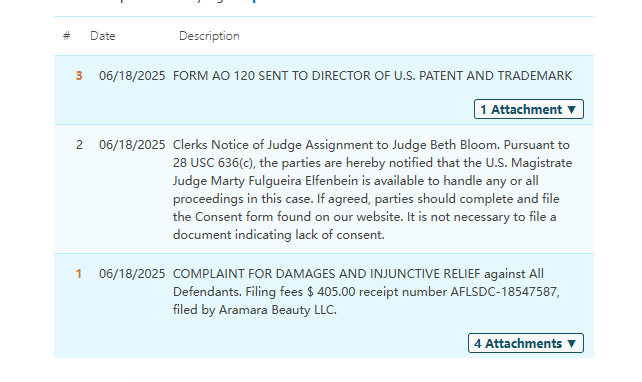642x382 pixels.
Task: Click the date of the Complaint entry
Action: point(132,274)
